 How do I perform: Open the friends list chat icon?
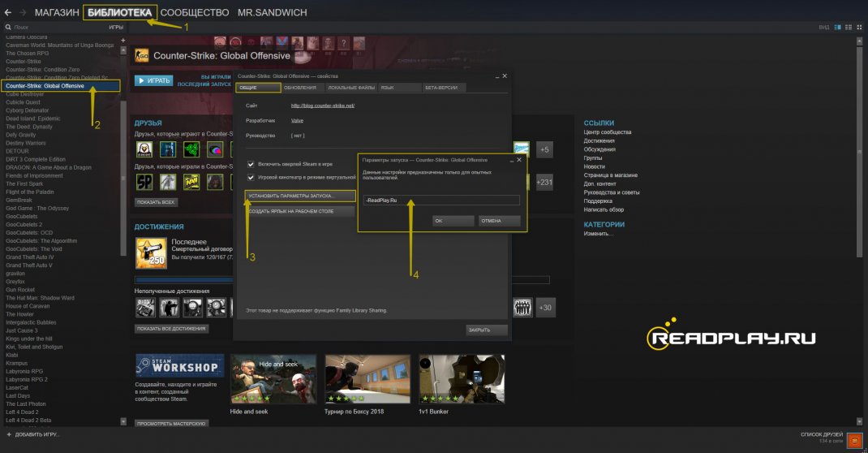855,441
